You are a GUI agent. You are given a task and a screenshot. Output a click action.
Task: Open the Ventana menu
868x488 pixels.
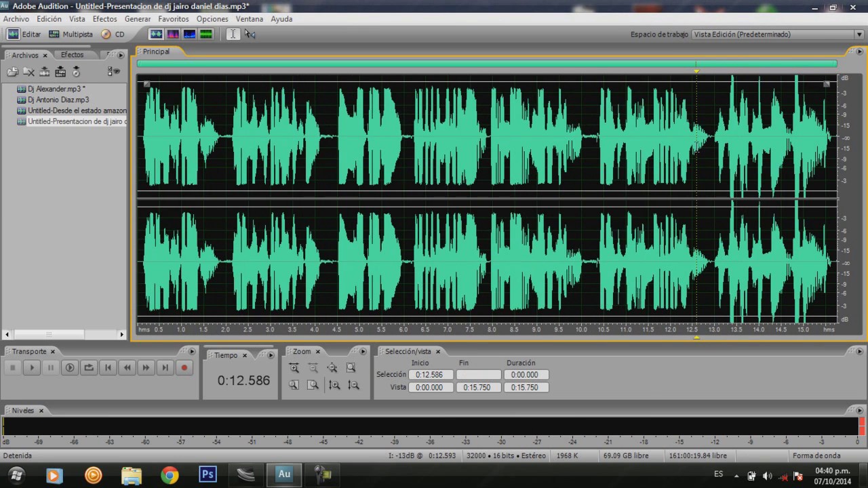[250, 19]
